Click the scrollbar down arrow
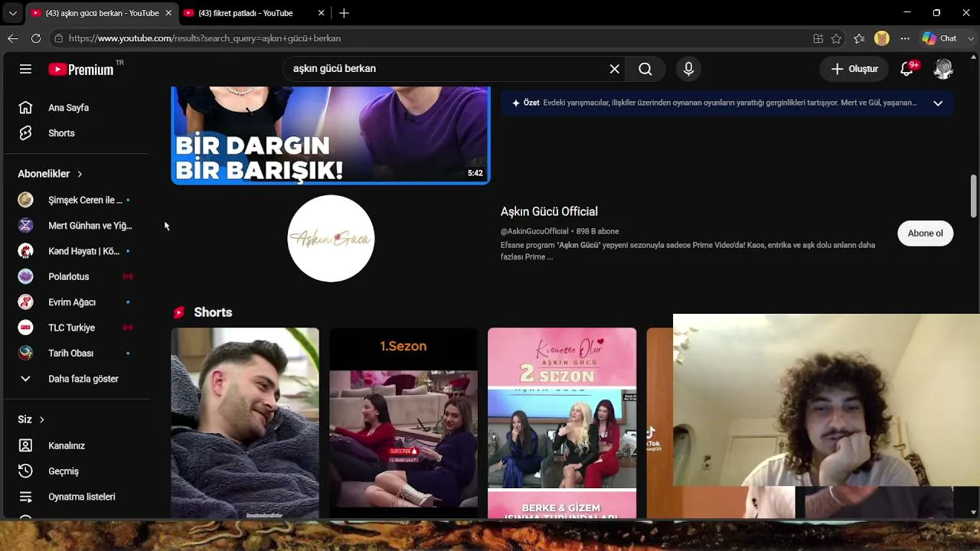This screenshot has width=980, height=551. (974, 512)
